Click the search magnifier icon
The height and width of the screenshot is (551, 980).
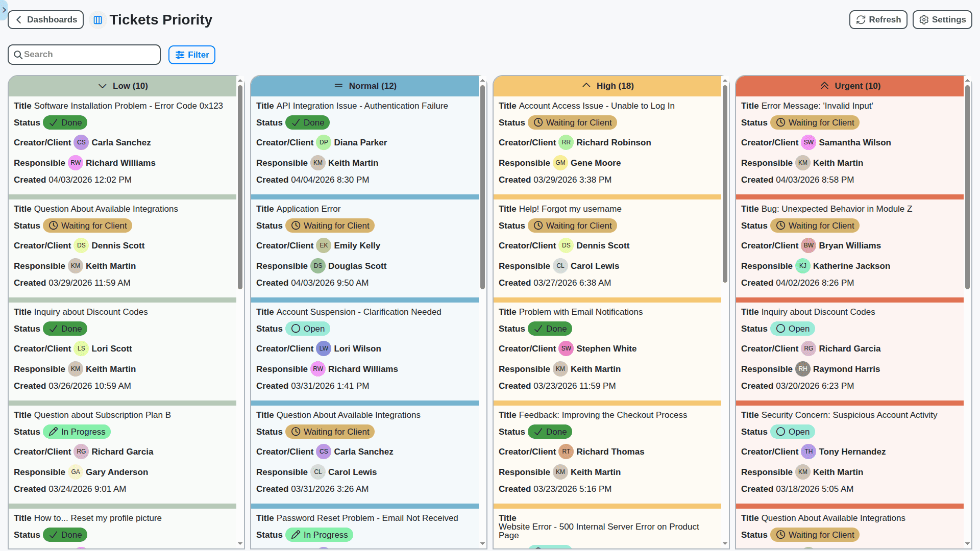tap(19, 54)
